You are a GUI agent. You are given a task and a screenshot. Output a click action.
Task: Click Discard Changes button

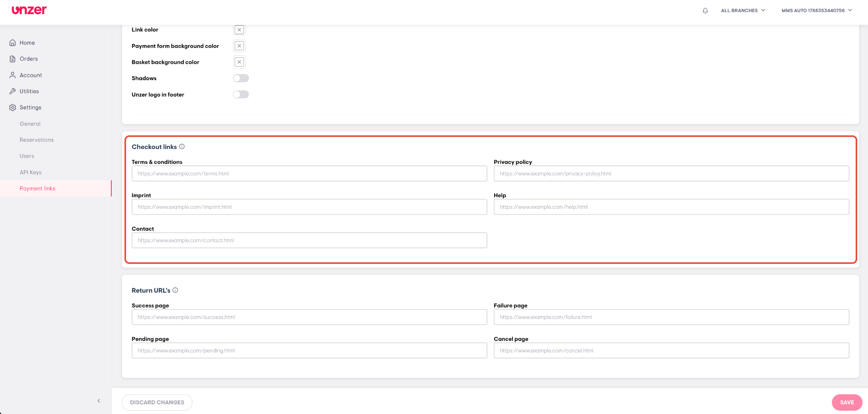(x=157, y=402)
